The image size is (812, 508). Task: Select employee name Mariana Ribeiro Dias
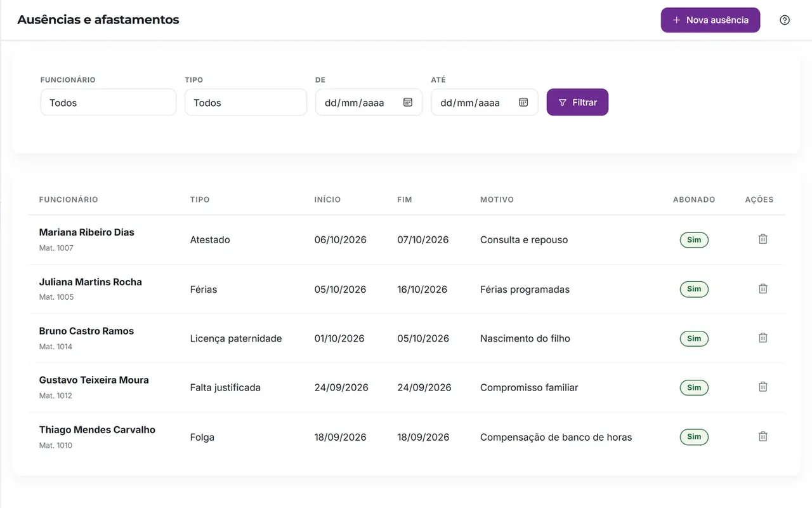87,232
